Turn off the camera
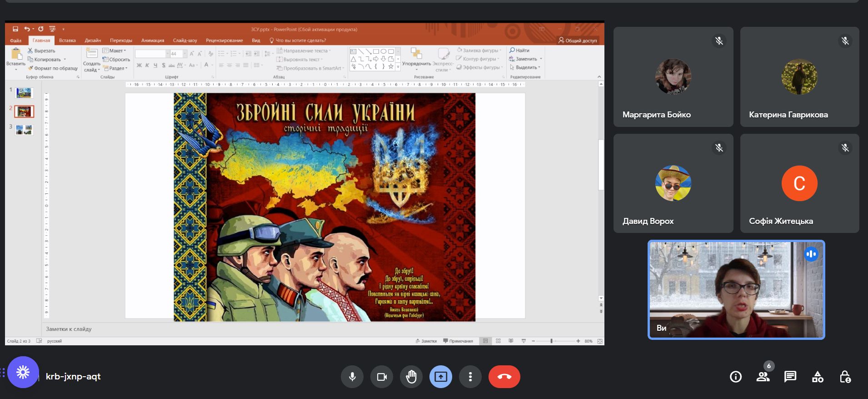Screen dimensions: 868x399 (382, 377)
